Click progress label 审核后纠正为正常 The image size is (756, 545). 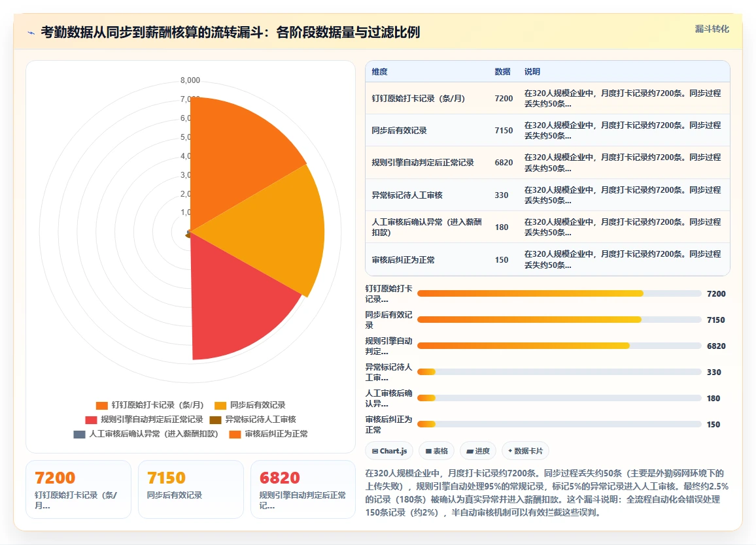click(x=388, y=425)
